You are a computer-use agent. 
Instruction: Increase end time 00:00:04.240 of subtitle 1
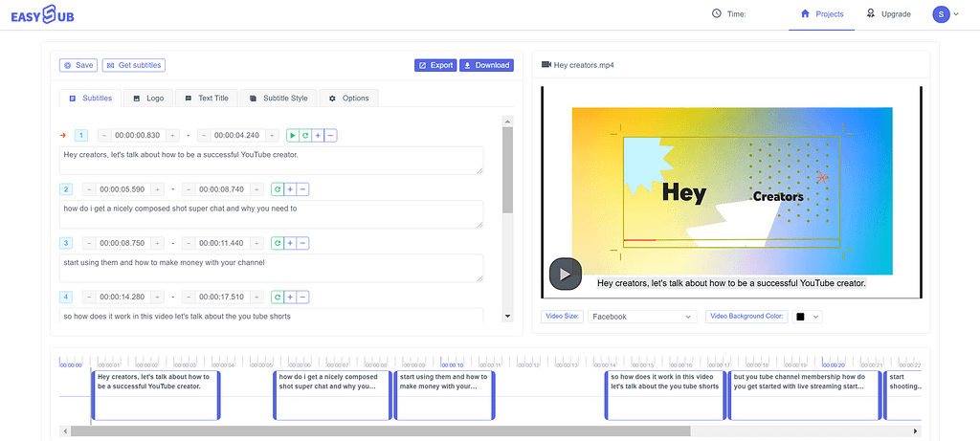272,136
